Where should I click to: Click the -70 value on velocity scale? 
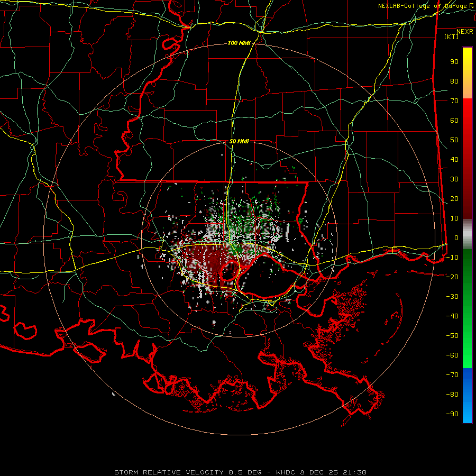(452, 375)
